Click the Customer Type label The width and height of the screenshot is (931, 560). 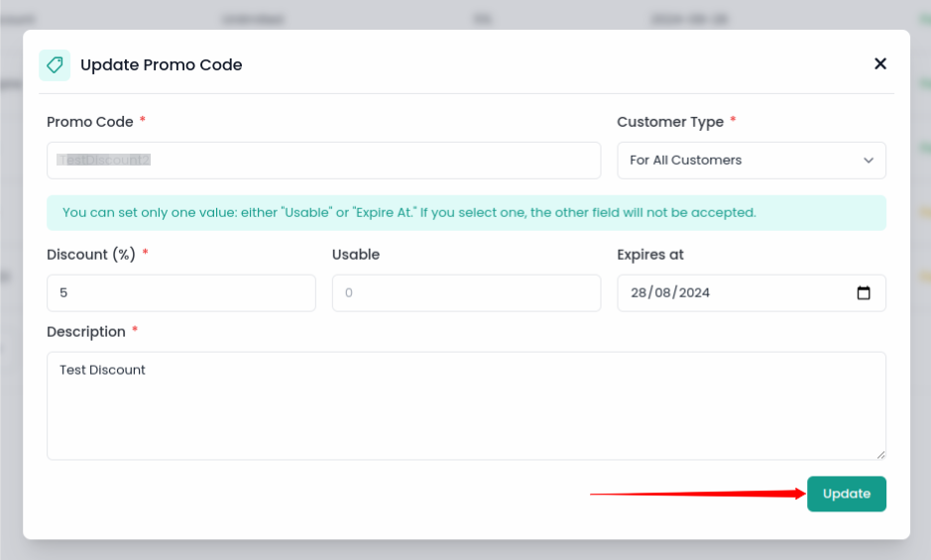coord(670,122)
